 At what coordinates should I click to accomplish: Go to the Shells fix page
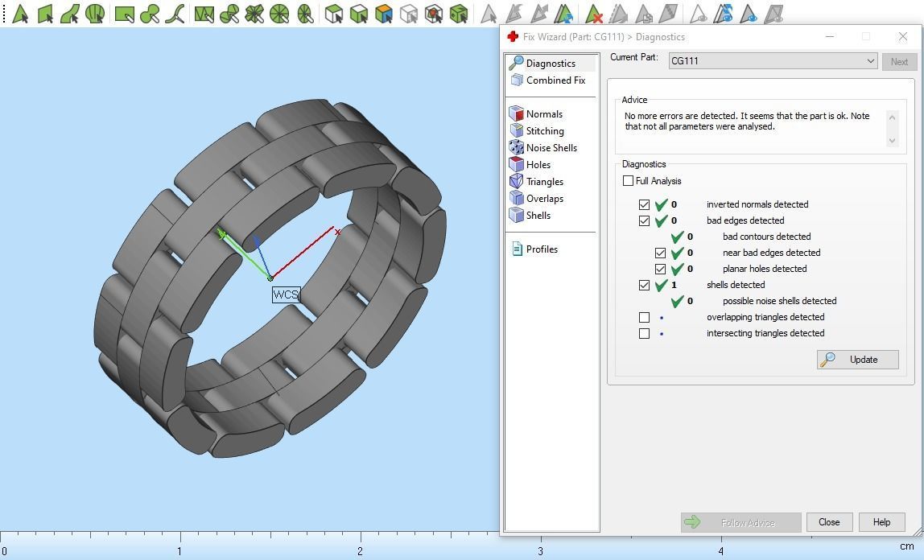point(530,215)
